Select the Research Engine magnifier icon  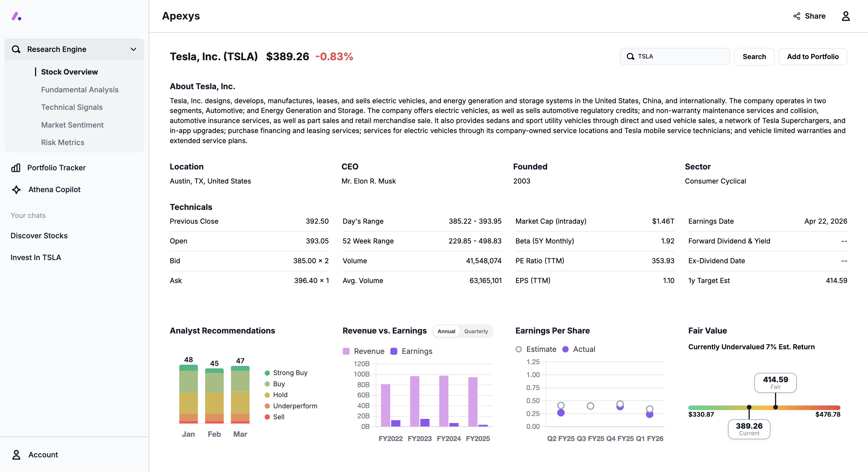(x=16, y=49)
